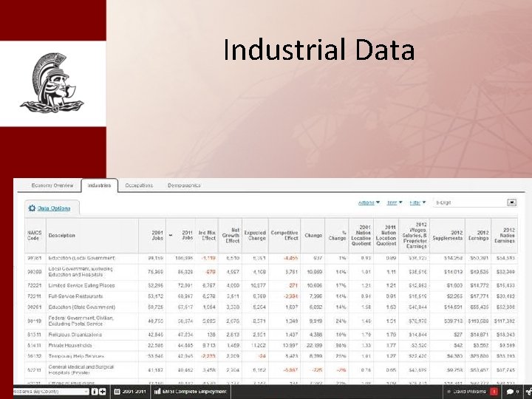Click the Data Options link
532x399 pixels.
point(54,208)
